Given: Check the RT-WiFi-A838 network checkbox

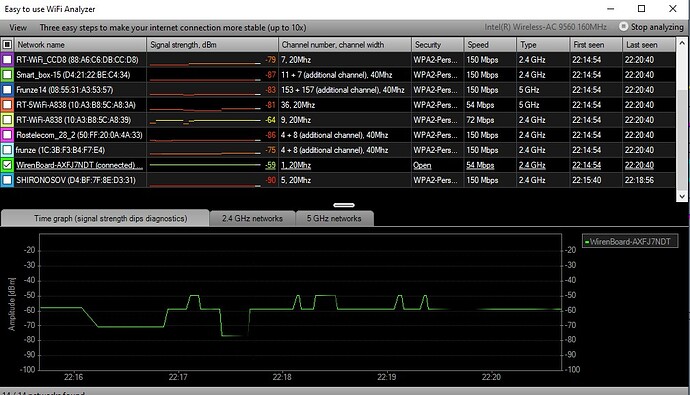Looking at the screenshot, I should [x=7, y=120].
